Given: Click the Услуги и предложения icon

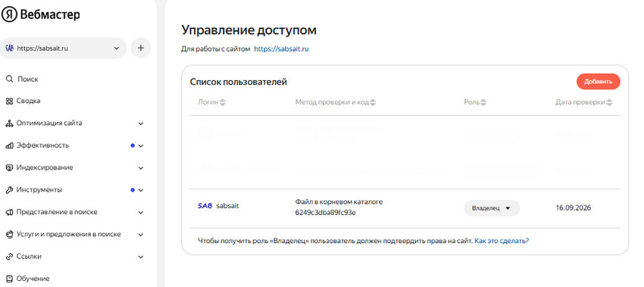Looking at the screenshot, I should tap(9, 234).
